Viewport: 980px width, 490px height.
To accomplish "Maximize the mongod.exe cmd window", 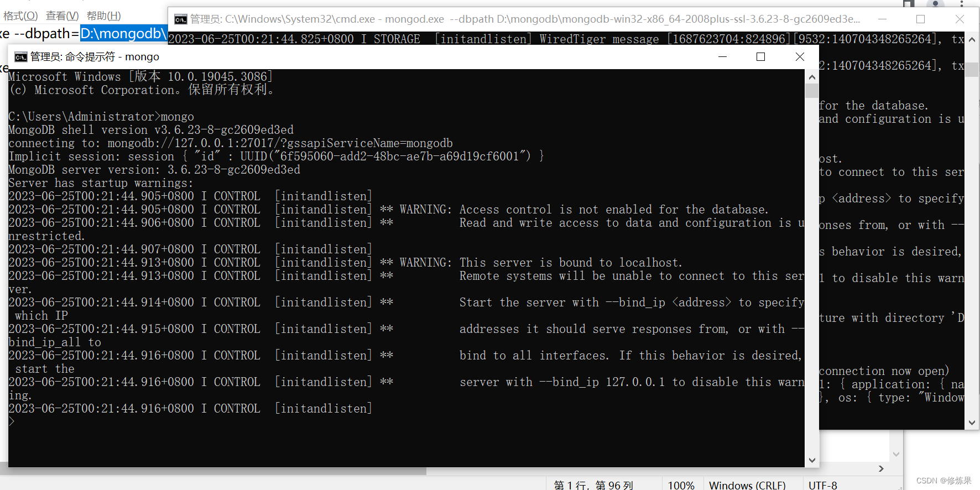I will click(921, 19).
